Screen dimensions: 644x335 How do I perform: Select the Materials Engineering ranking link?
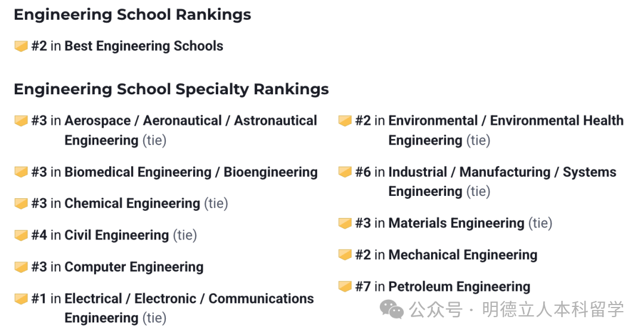click(456, 223)
